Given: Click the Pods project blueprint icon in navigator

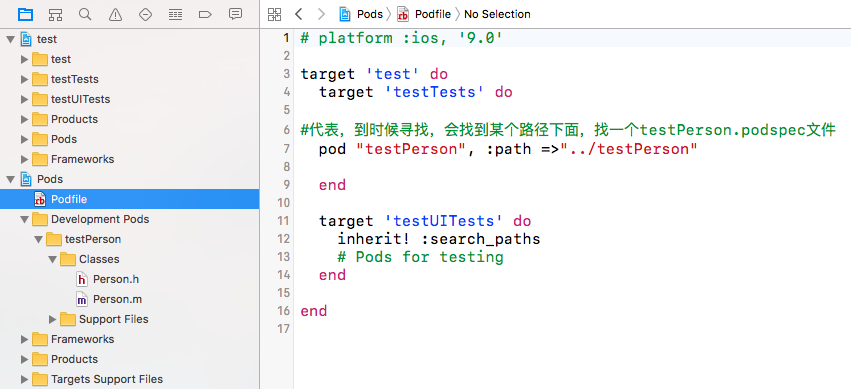Looking at the screenshot, I should tap(26, 179).
